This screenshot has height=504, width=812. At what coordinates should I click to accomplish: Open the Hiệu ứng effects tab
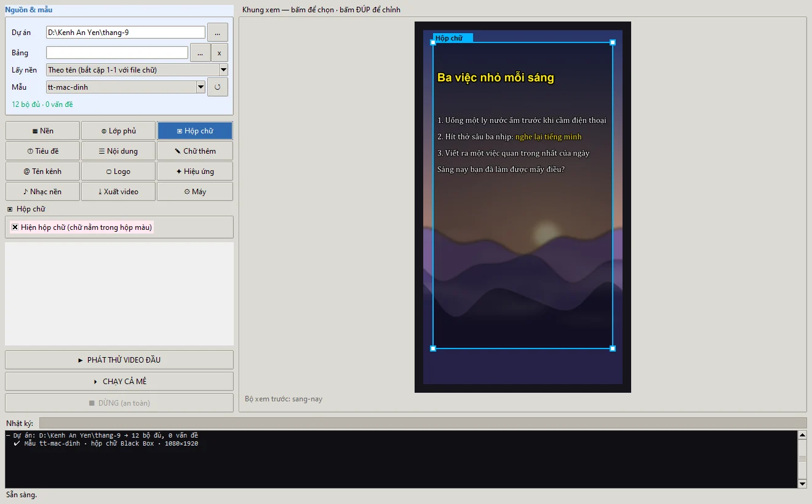(195, 171)
